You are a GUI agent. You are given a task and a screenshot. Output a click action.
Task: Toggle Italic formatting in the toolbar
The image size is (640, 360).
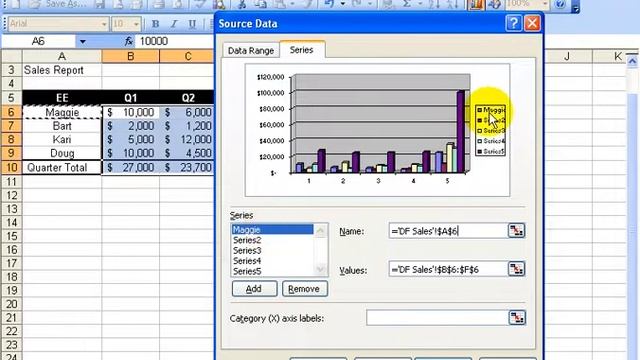(174, 24)
